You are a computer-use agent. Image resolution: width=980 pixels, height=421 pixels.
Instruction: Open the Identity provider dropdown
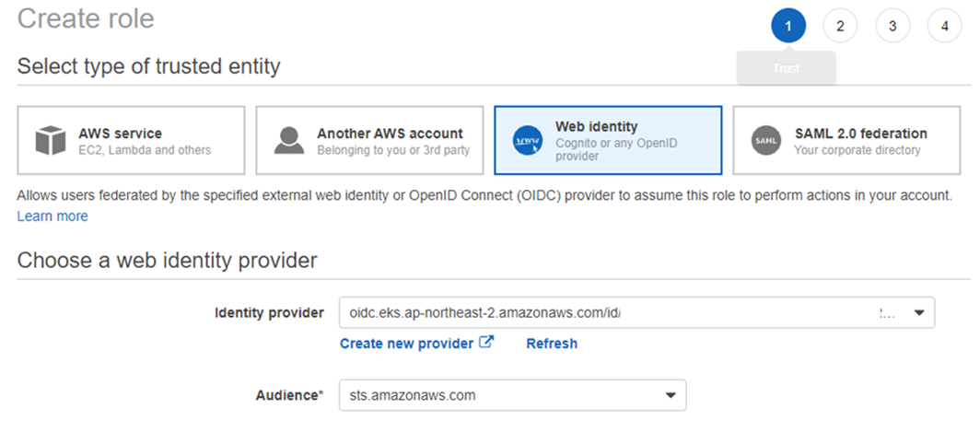[636, 313]
